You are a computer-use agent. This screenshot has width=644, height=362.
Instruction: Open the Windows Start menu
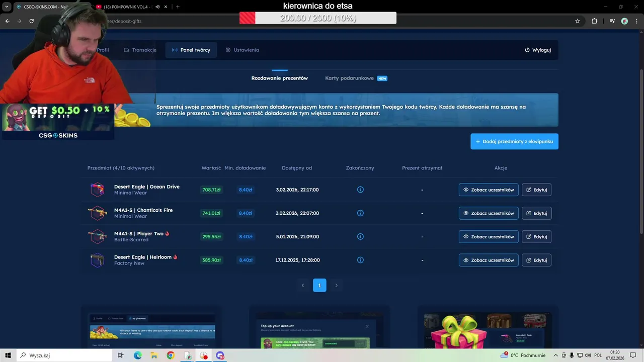(x=8, y=355)
